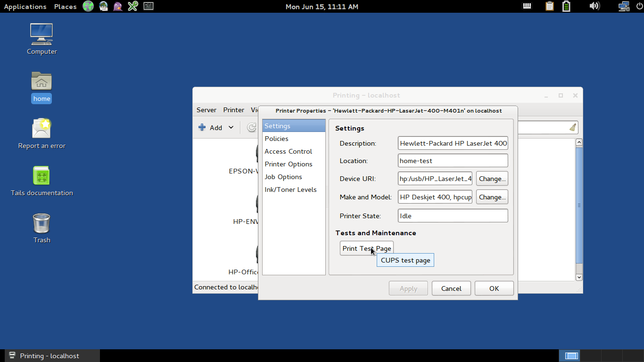Click the scrollbar down arrow in Printing window

[579, 278]
